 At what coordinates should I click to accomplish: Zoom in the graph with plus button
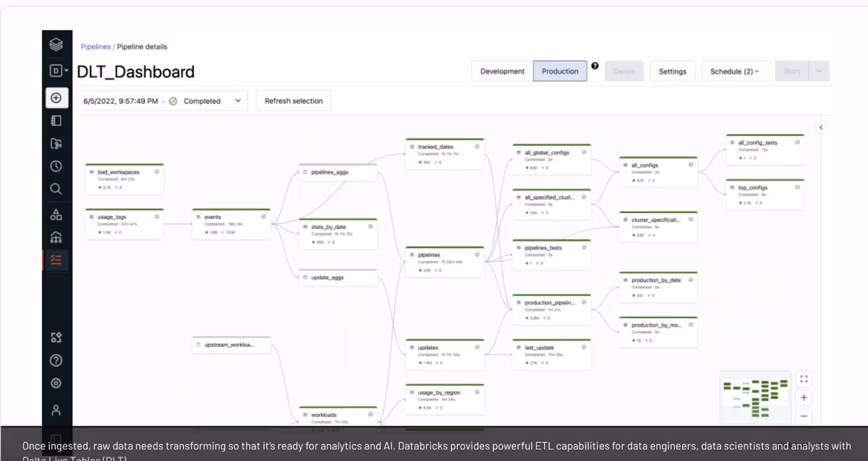[804, 397]
